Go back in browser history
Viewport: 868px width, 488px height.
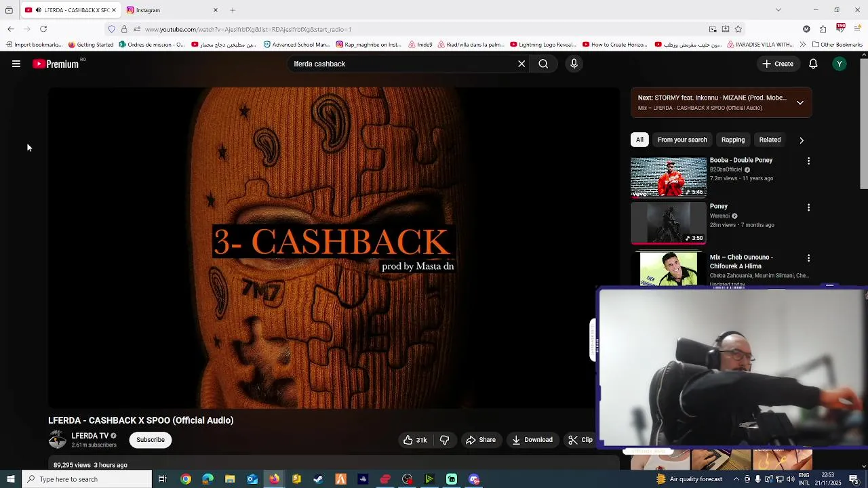click(11, 29)
